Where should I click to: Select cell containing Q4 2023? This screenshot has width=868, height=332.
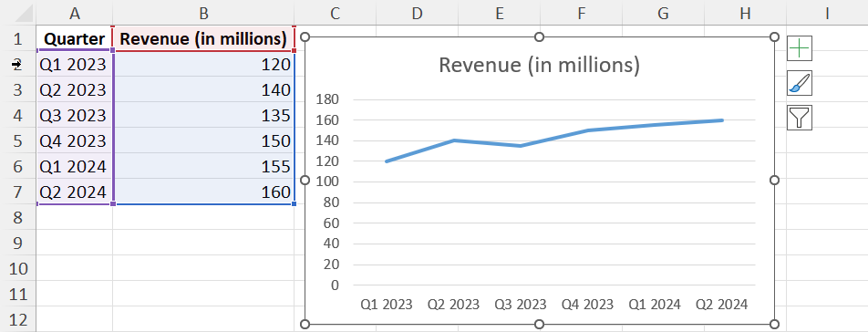(x=74, y=140)
